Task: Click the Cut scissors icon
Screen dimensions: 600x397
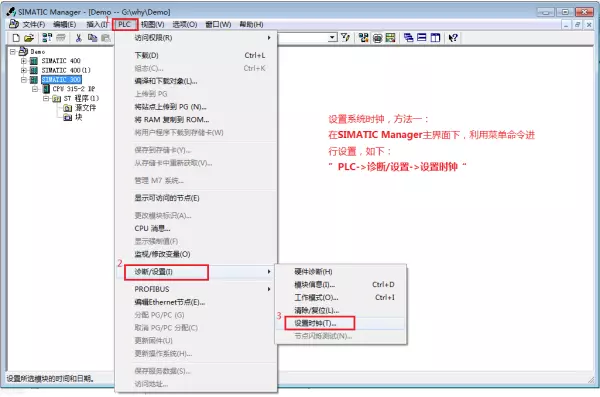Action: point(79,38)
